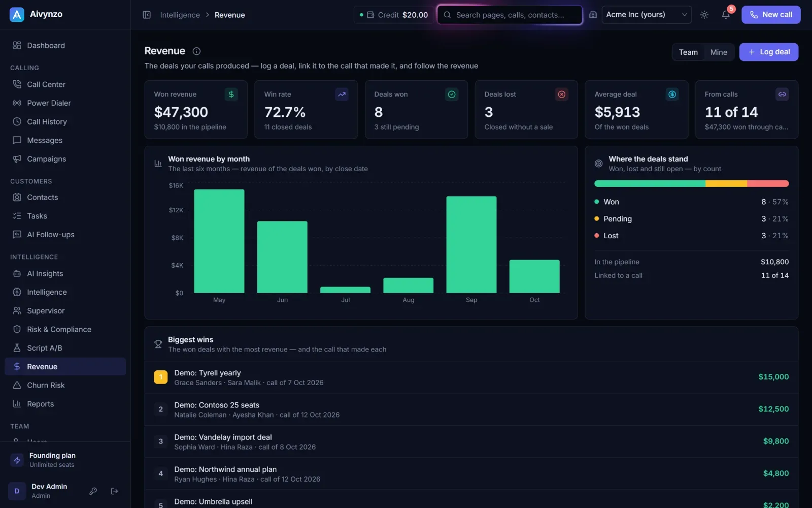Click the sign out icon

[115, 491]
